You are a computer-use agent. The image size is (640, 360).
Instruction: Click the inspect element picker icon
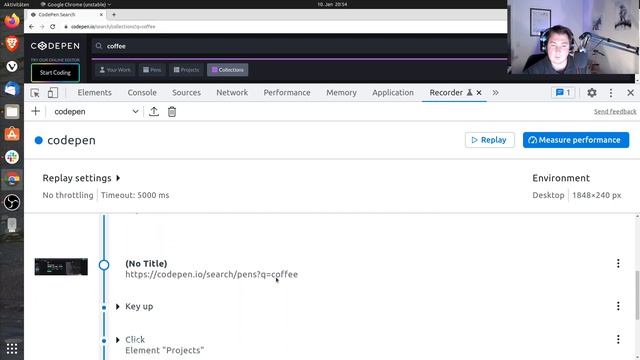pos(35,93)
